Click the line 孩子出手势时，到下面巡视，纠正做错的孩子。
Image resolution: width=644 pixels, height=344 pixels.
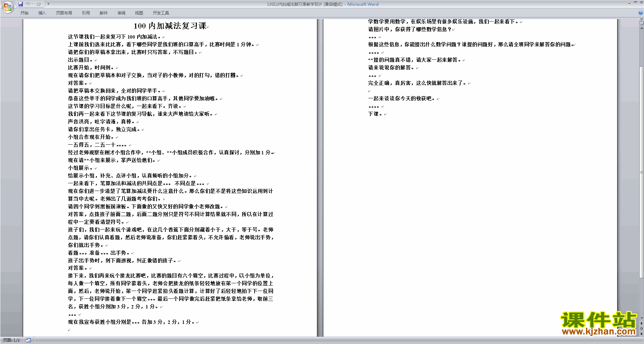[122, 260]
